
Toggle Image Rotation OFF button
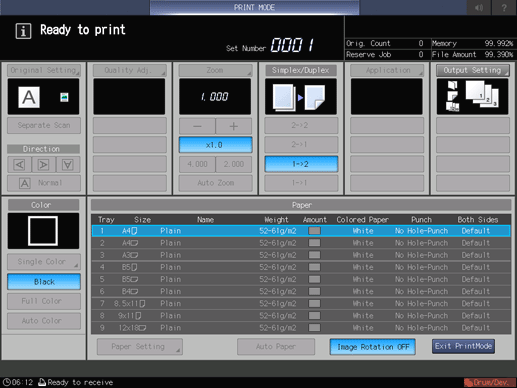pos(373,347)
